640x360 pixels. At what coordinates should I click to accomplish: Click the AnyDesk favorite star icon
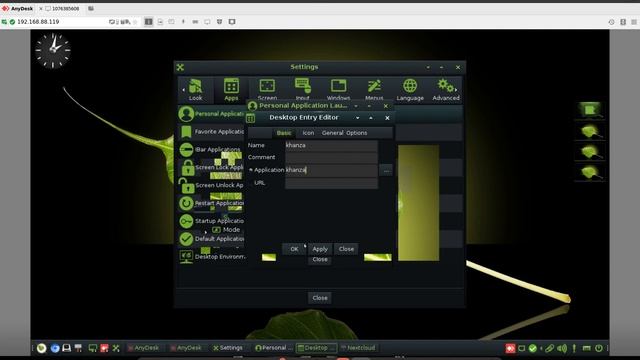135,22
